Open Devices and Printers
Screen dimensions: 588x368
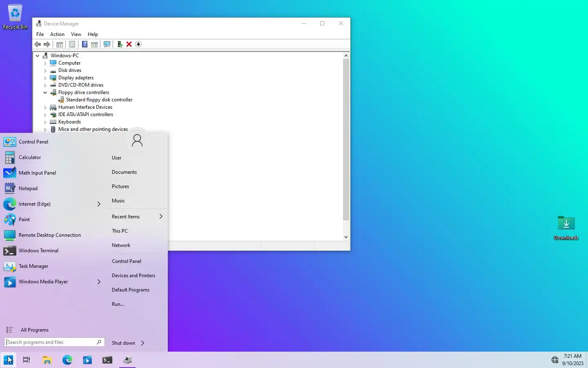point(134,276)
